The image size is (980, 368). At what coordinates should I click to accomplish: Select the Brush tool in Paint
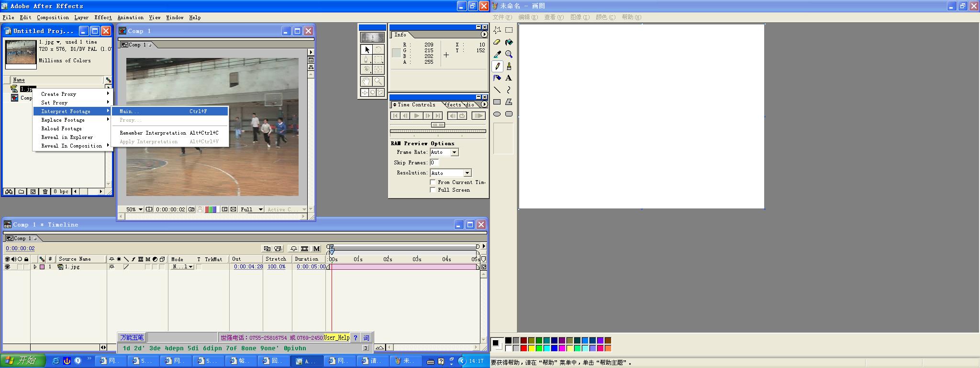pos(509,66)
